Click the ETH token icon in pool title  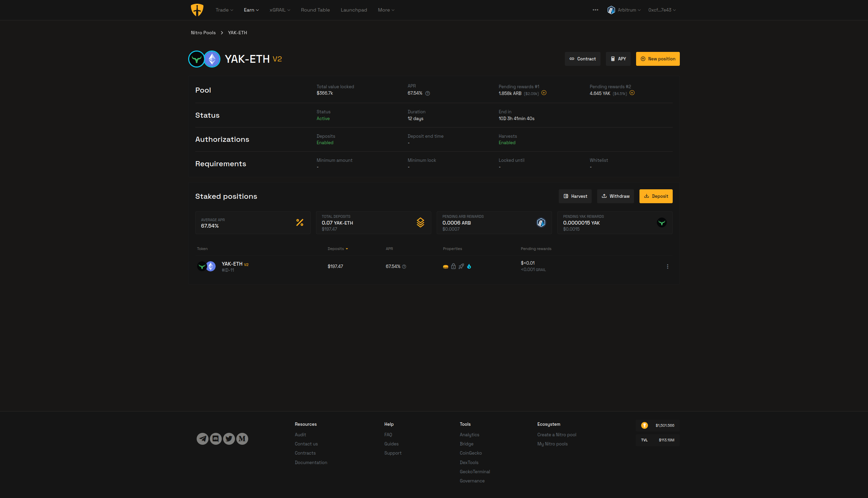212,59
